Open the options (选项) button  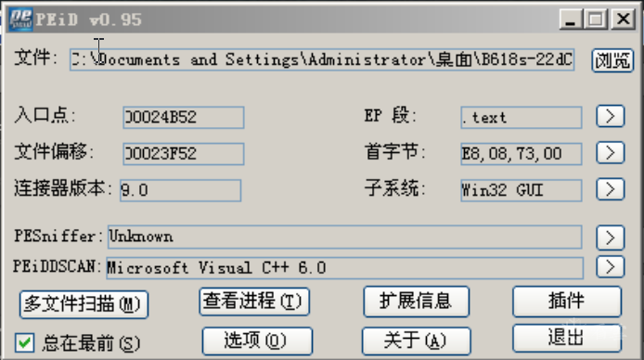(257, 341)
